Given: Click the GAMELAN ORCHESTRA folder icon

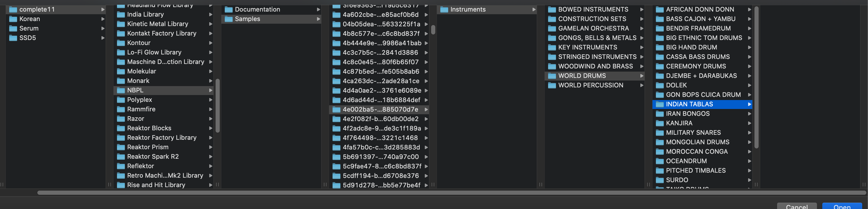Looking at the screenshot, I should pos(552,28).
